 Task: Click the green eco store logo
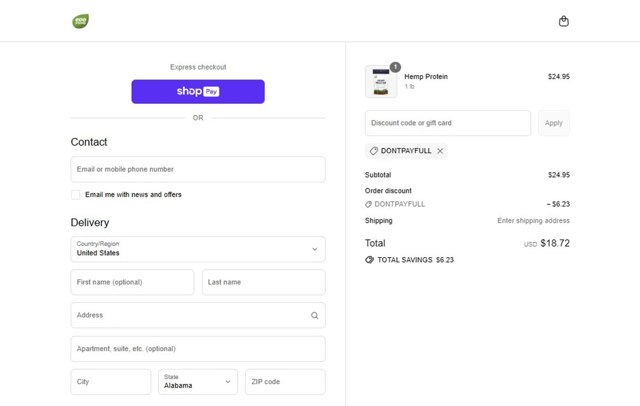click(80, 21)
